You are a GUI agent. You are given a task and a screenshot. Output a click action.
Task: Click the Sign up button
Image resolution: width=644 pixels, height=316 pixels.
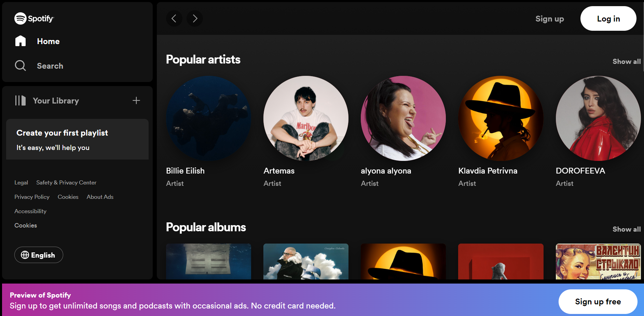coord(550,19)
